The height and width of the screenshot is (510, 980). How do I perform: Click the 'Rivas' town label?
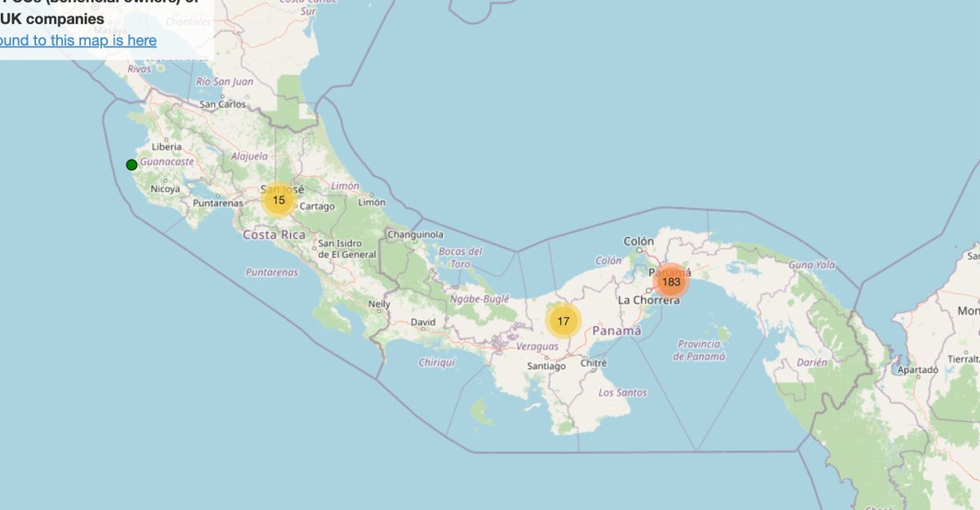pyautogui.click(x=140, y=69)
